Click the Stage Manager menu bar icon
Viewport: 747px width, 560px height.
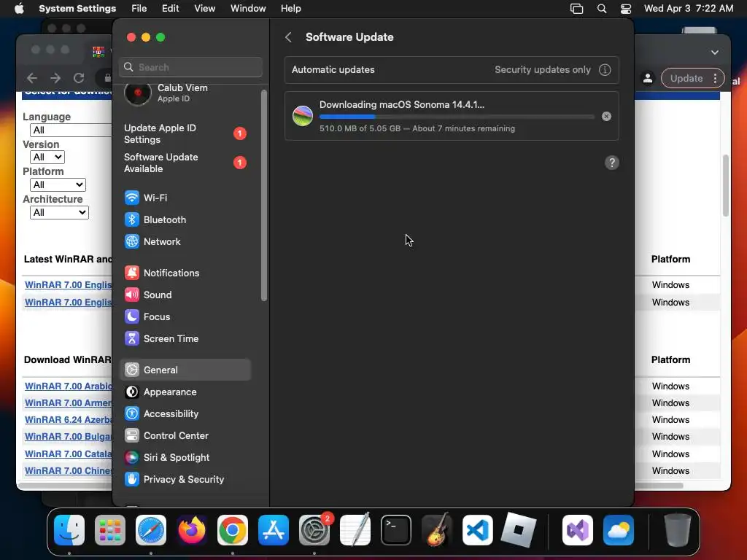tap(576, 9)
